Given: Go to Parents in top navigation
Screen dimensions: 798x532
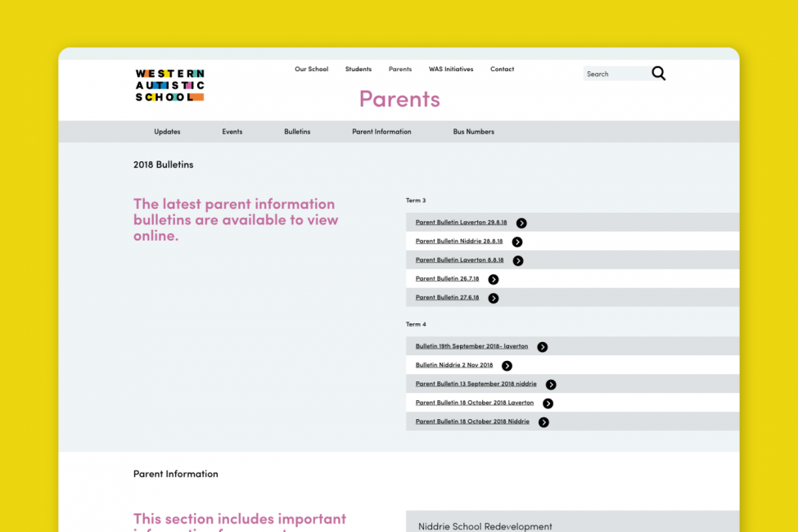Looking at the screenshot, I should 400,69.
